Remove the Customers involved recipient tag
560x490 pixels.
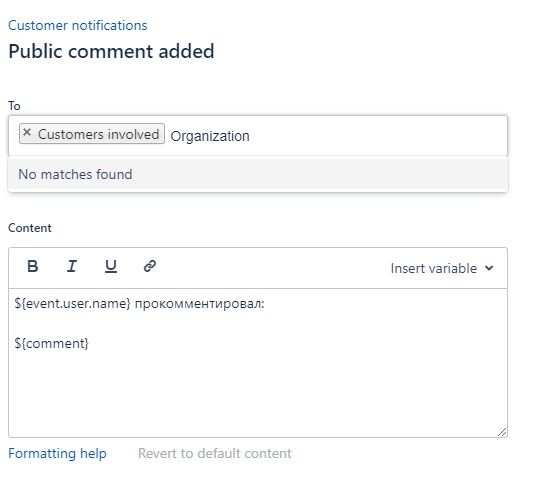click(27, 132)
